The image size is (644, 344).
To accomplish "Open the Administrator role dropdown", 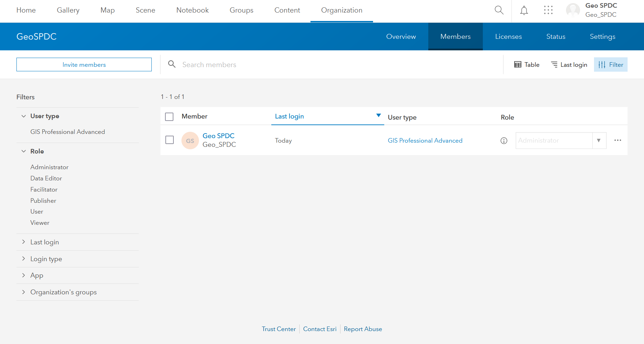I will pos(599,140).
